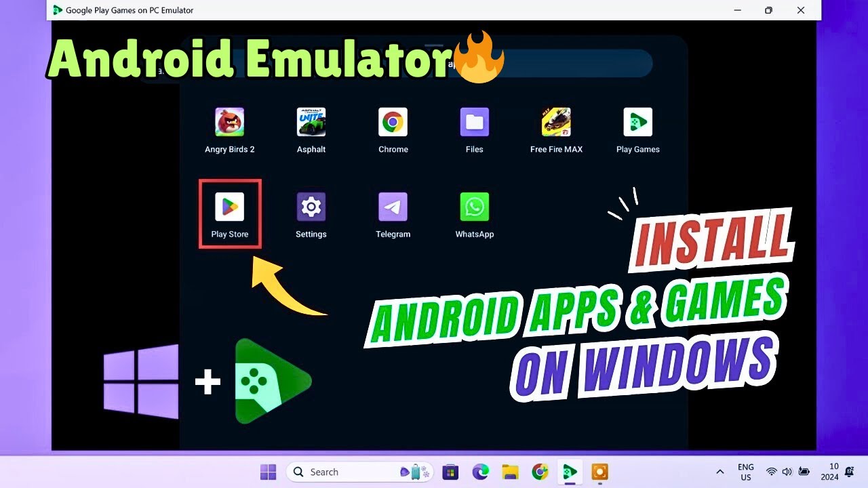Open the Play Store app

coord(230,207)
